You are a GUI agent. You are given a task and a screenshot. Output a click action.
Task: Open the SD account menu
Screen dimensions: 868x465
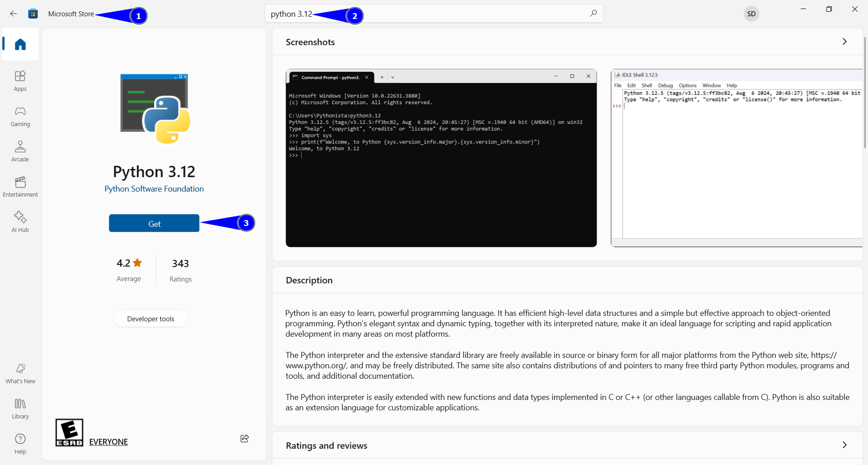751,14
